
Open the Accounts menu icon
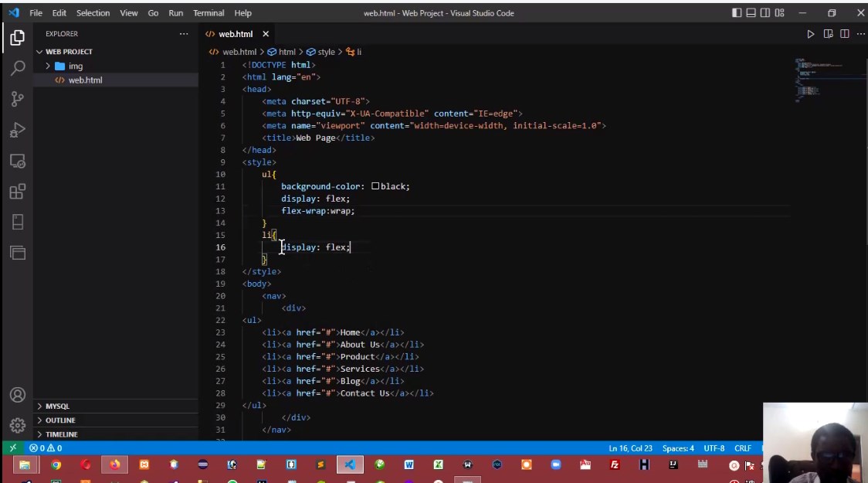(17, 395)
